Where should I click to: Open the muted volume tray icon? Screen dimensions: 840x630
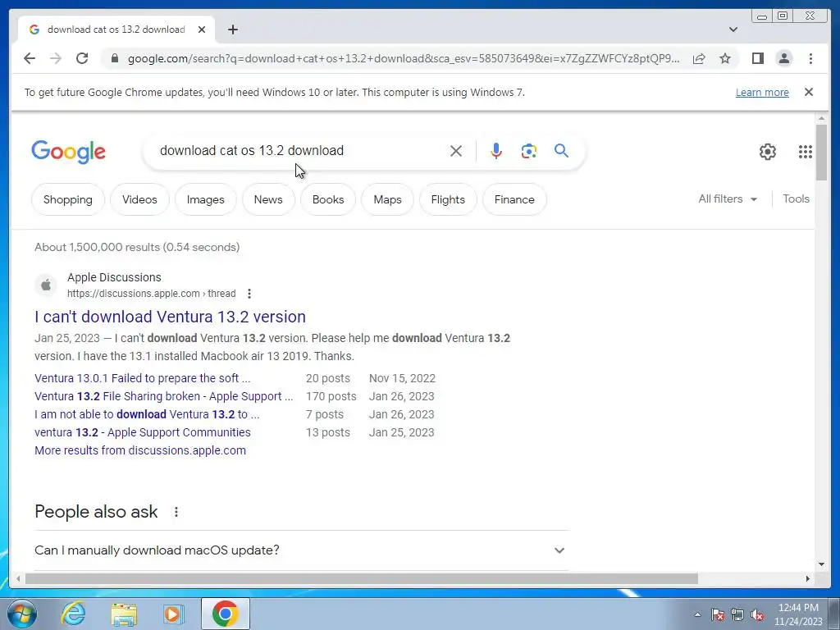coord(757,614)
